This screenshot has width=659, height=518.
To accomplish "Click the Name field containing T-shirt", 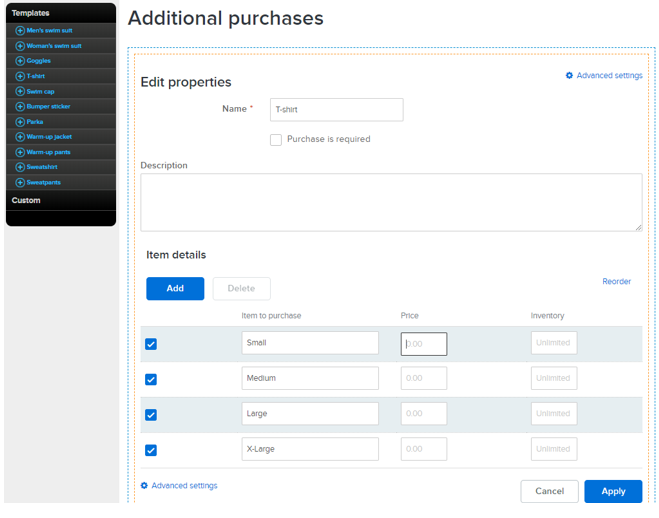I will [337, 110].
